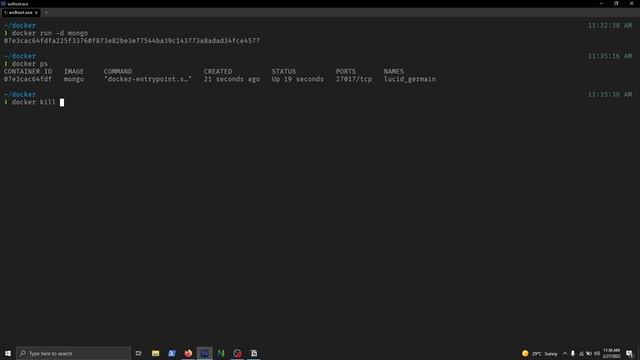Expand the hidden system tray icons chevron
Viewport: 640px width, 360px height.
coord(565,353)
